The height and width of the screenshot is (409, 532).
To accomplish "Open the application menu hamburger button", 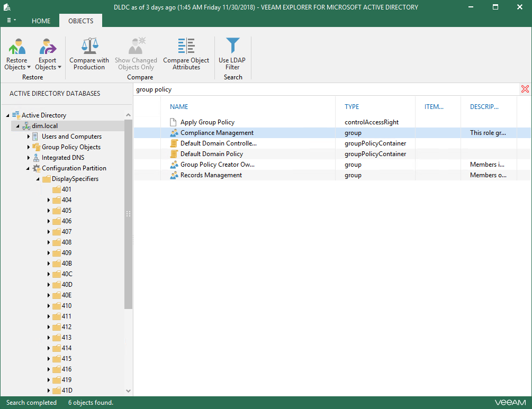I will [11, 20].
